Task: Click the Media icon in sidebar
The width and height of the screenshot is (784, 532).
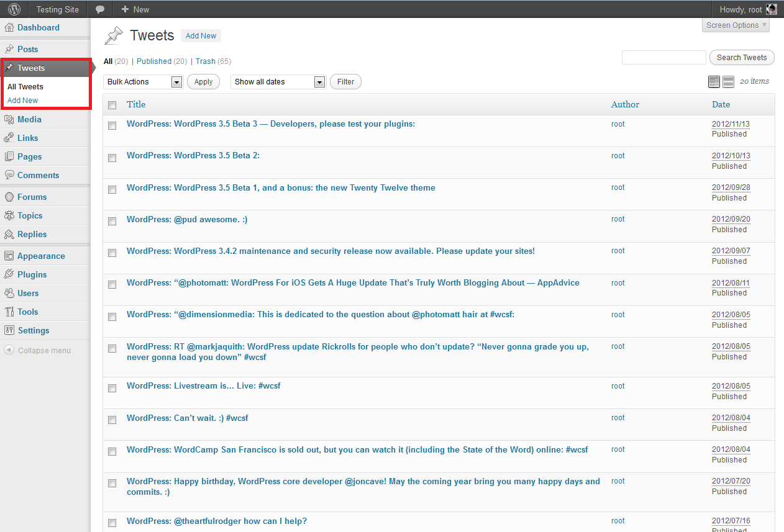Action: [x=9, y=119]
